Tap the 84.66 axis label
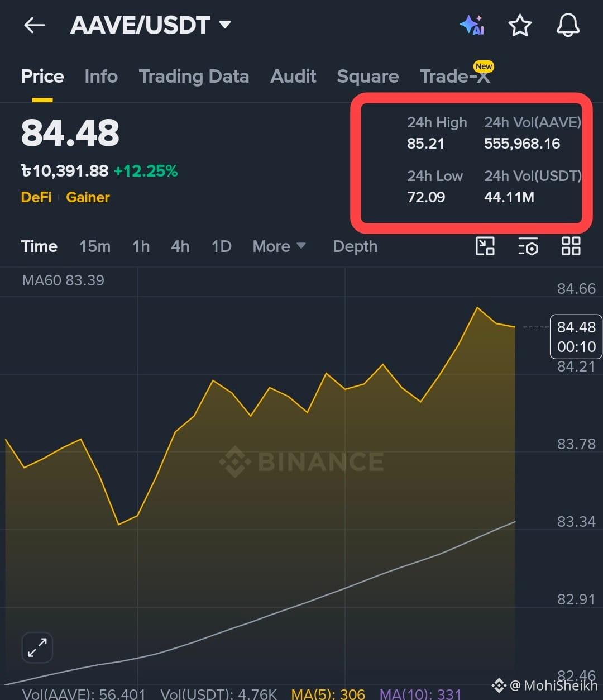Viewport: 603px width, 700px height. (x=576, y=289)
